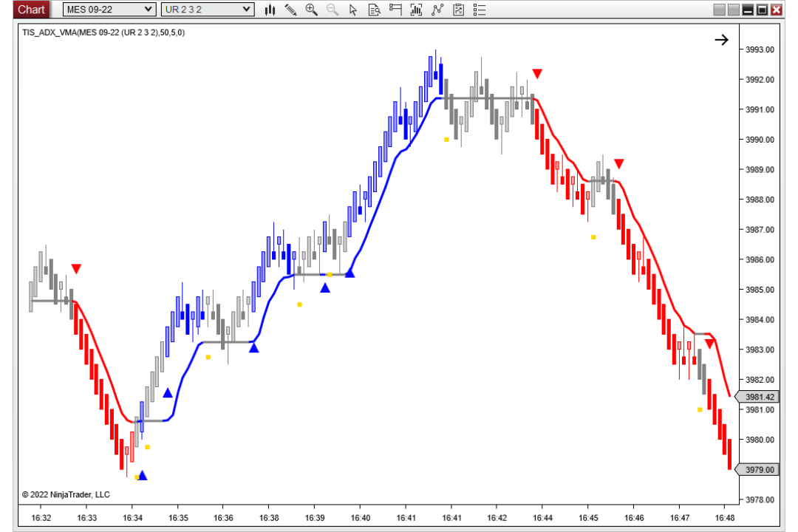Click the return-to-latest-bar arrow on chart
The image size is (798, 532).
[x=721, y=40]
